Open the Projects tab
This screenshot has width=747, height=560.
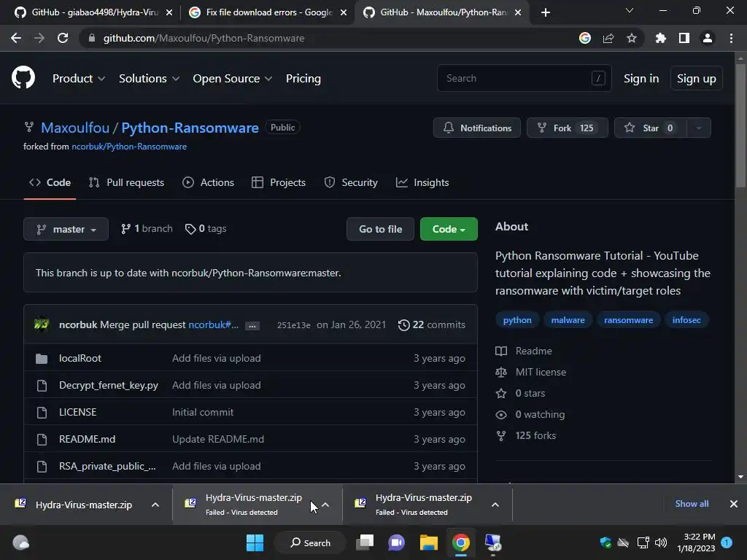coord(279,182)
